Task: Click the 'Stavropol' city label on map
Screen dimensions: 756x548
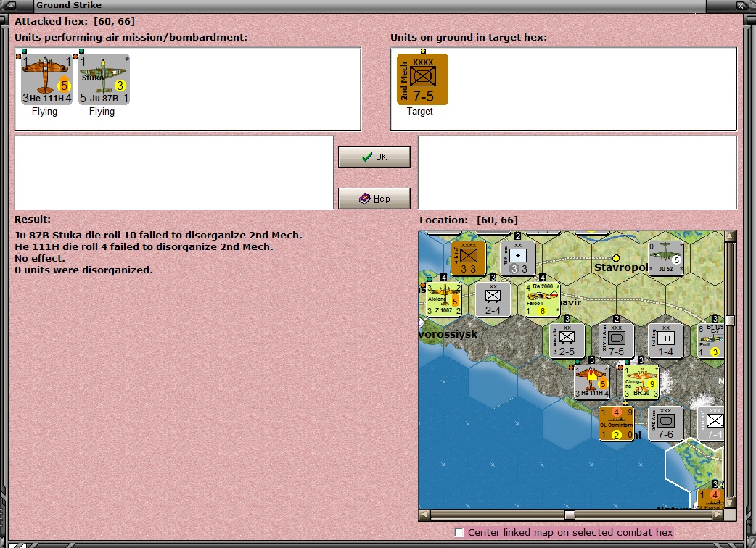Action: pyautogui.click(x=621, y=267)
